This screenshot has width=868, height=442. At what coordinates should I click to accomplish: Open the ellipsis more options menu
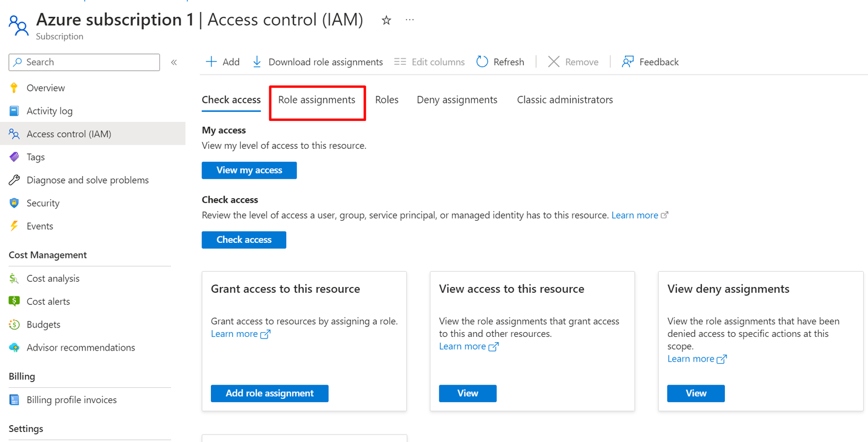410,20
